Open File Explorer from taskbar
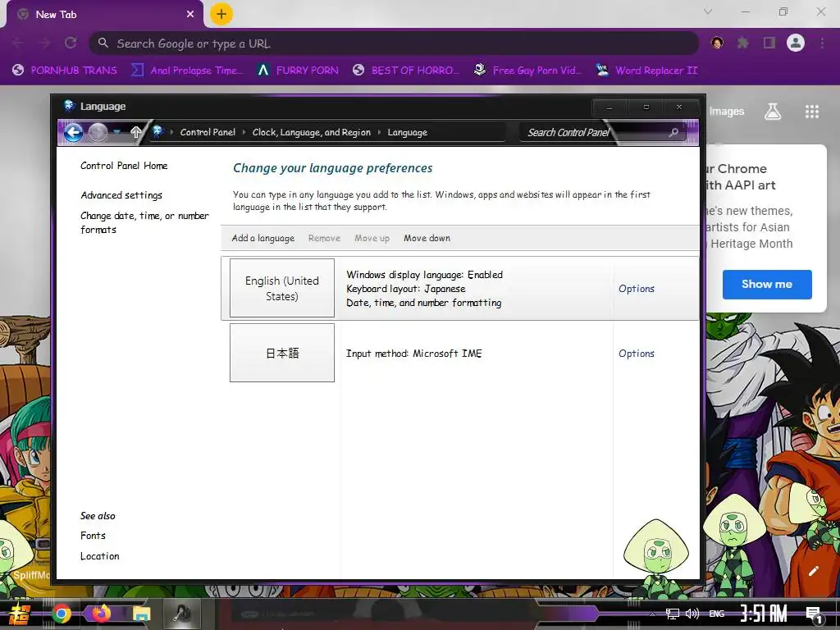Image resolution: width=840 pixels, height=630 pixels. coord(141,614)
